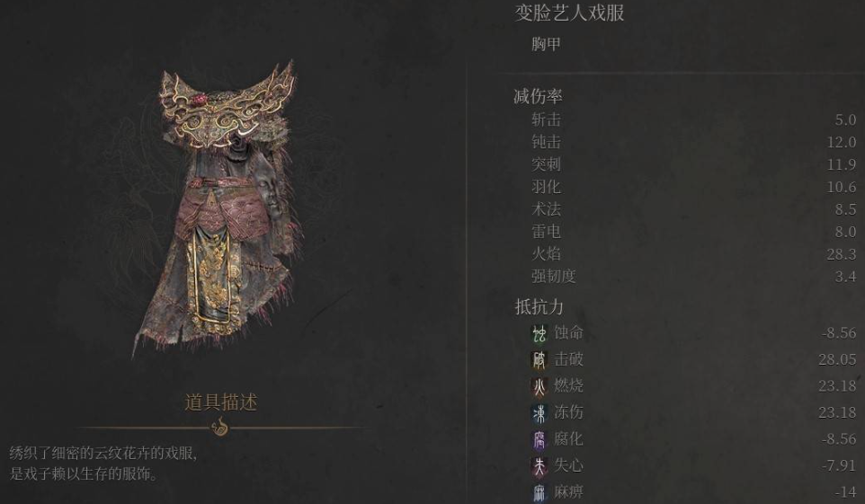Click the golden flame divider ornament

(220, 427)
